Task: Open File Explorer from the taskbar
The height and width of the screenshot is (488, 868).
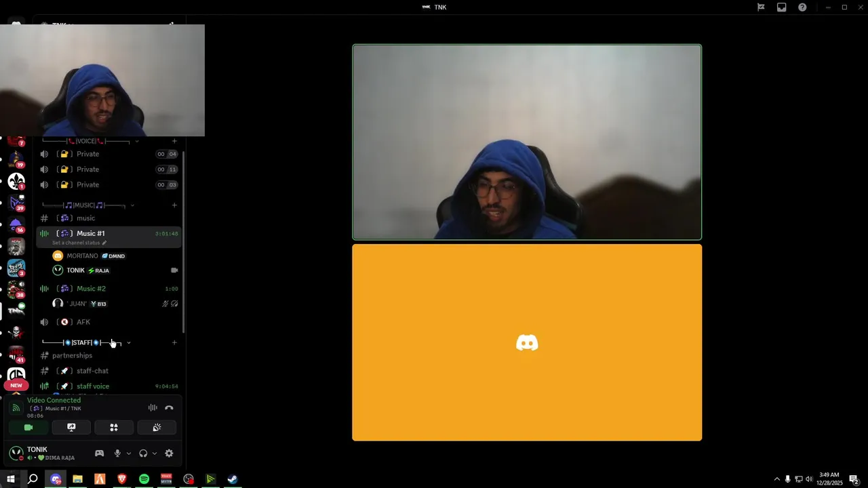Action: (77, 479)
